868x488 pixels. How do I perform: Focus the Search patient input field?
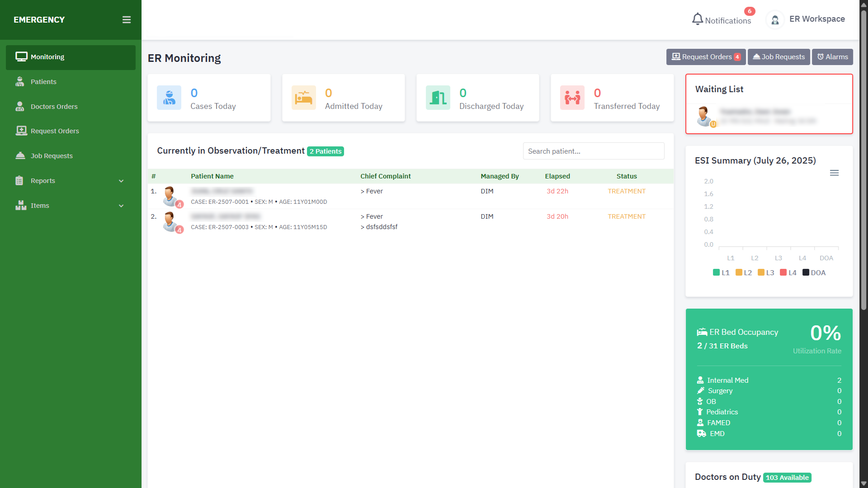point(593,151)
